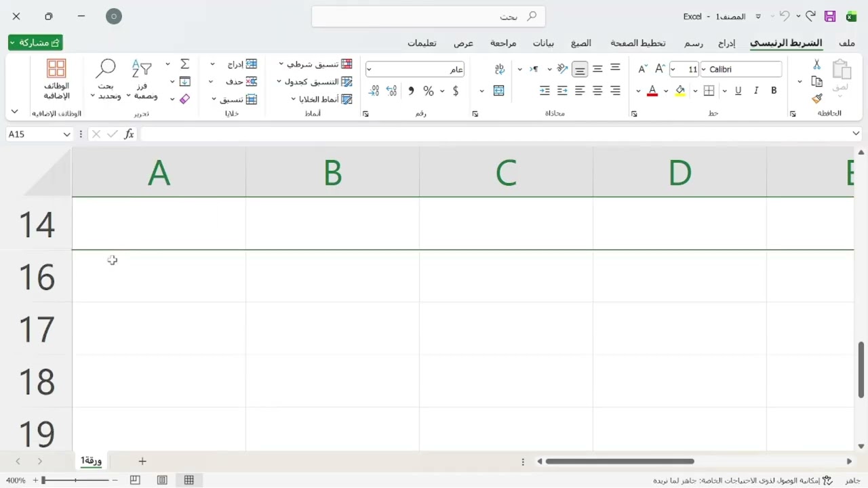
Task: Switch to the View (عرض) tab
Action: click(463, 43)
